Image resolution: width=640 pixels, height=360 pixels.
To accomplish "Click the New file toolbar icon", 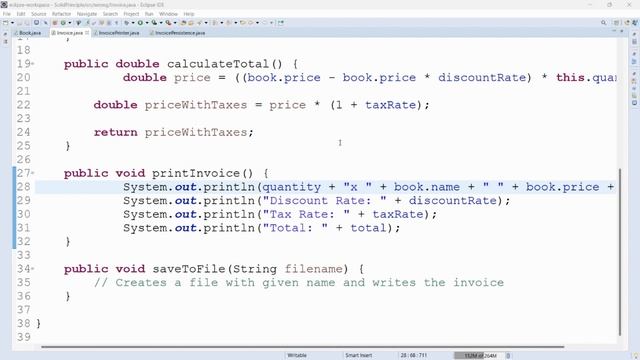I will pos(5,23).
